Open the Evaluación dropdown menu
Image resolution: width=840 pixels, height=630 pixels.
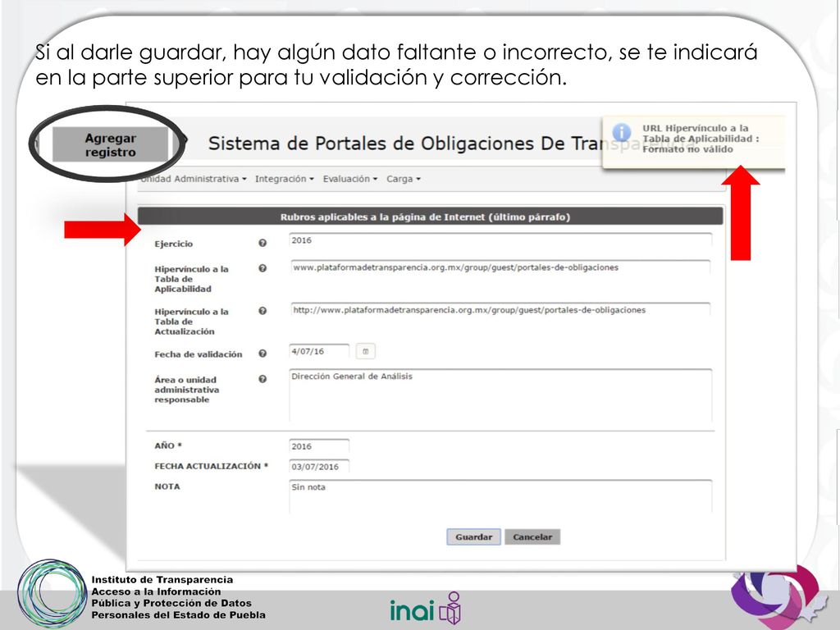[x=350, y=179]
